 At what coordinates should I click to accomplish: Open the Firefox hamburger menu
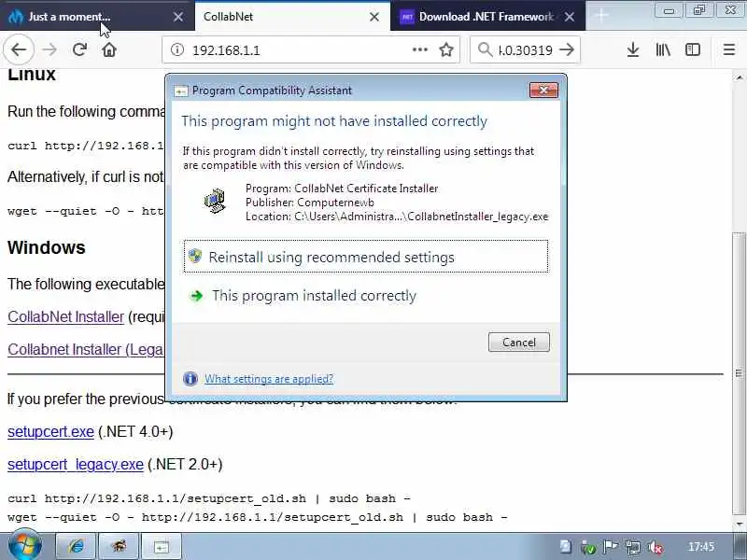[729, 49]
